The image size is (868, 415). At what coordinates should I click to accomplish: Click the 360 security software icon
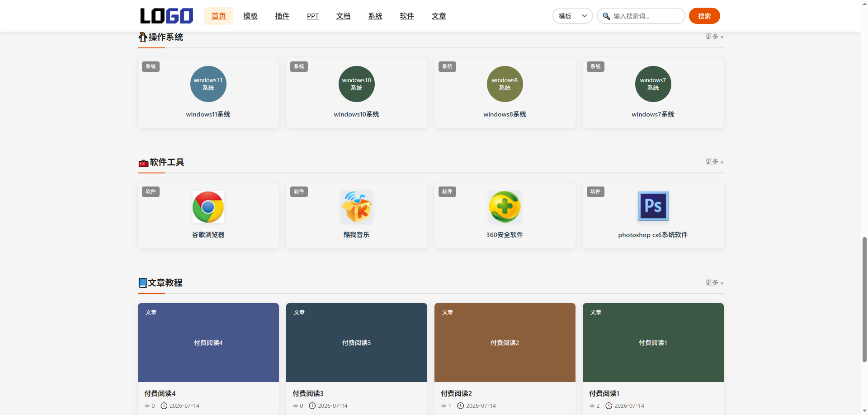click(505, 207)
